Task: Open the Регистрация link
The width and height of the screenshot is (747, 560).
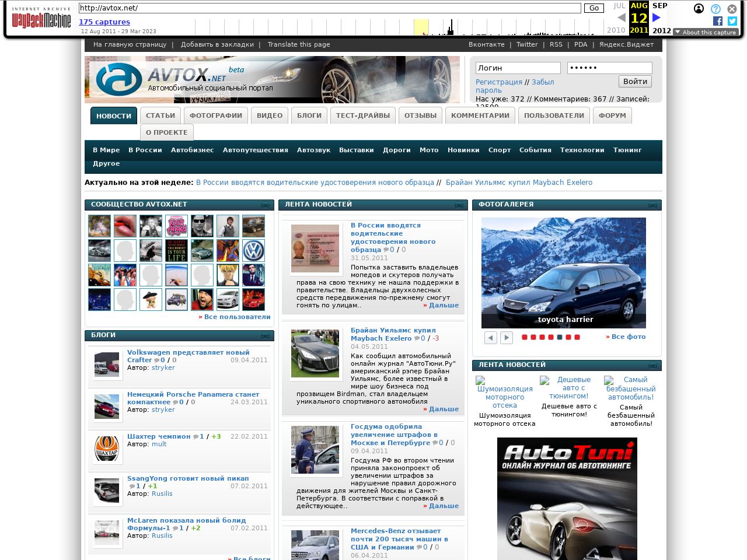Action: (498, 82)
